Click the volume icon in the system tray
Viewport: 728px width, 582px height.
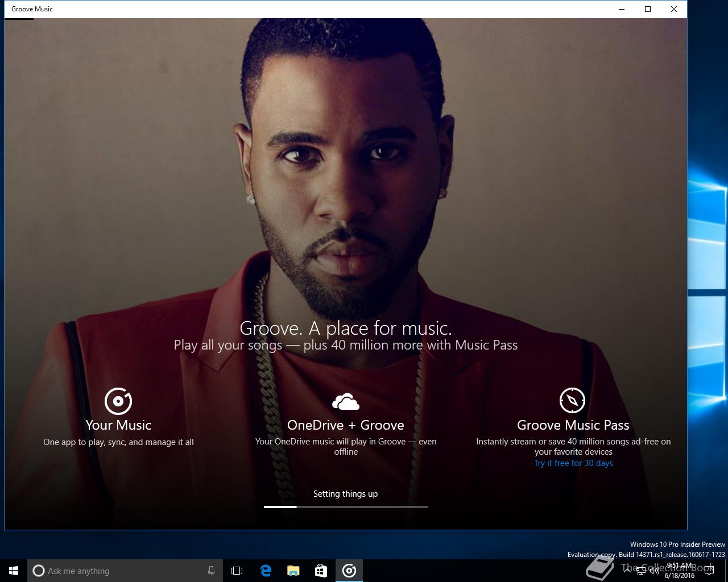655,571
